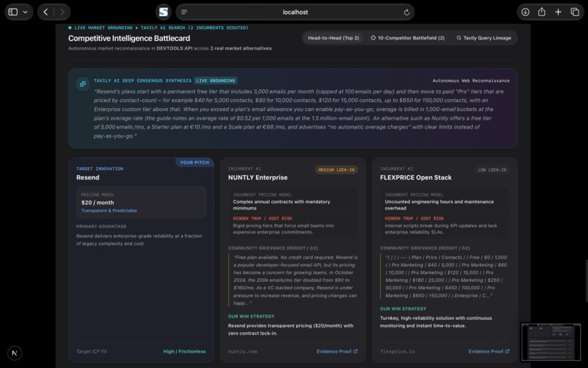Click the MEDIUM LOCK-IN badge
Image resolution: width=588 pixels, height=368 pixels.
pos(336,170)
